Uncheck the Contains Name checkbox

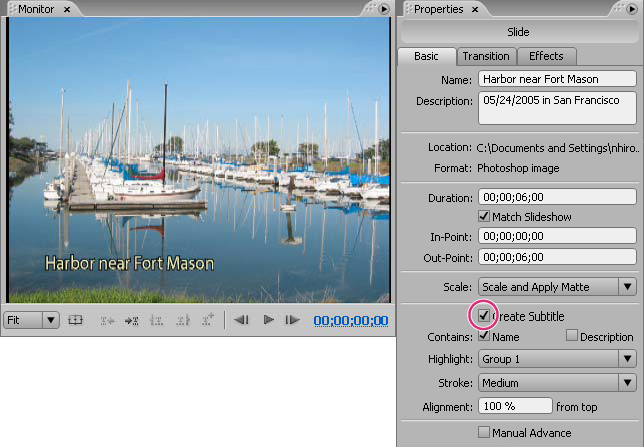[484, 336]
